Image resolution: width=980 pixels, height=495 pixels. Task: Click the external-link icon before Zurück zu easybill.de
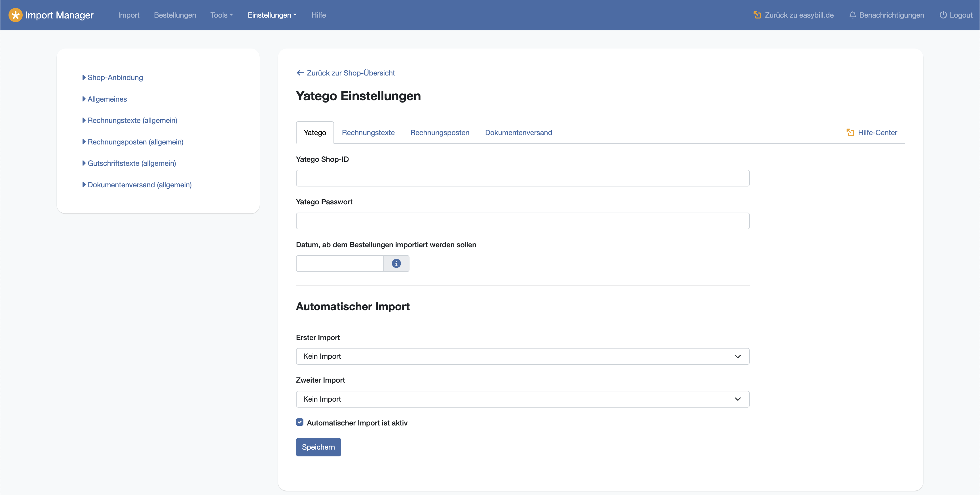(757, 15)
